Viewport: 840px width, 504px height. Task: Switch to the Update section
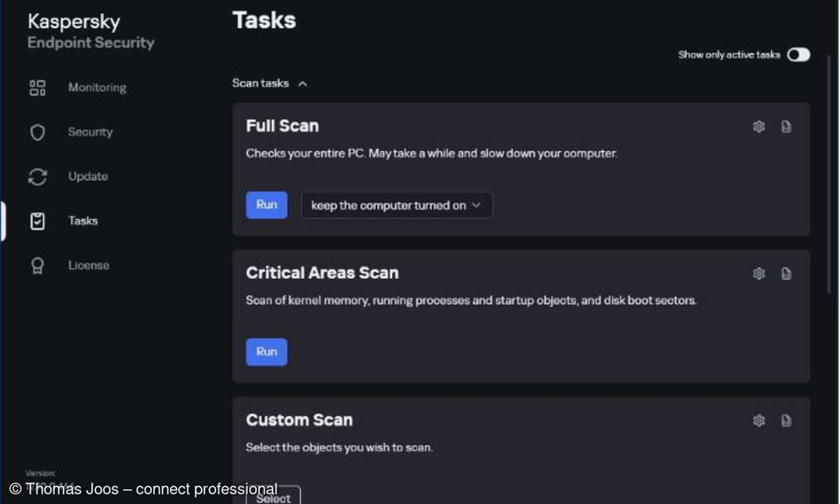pos(87,176)
